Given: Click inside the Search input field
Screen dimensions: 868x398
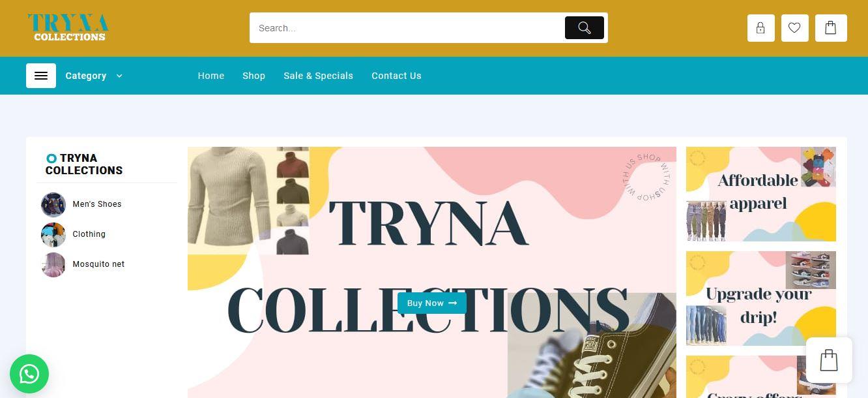Looking at the screenshot, I should click(407, 28).
